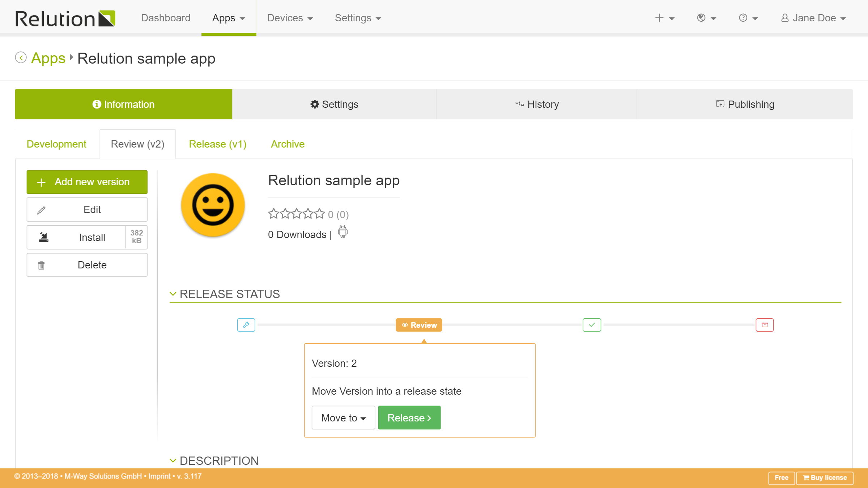Open the Devices navigation dropdown
868x488 pixels.
click(290, 18)
